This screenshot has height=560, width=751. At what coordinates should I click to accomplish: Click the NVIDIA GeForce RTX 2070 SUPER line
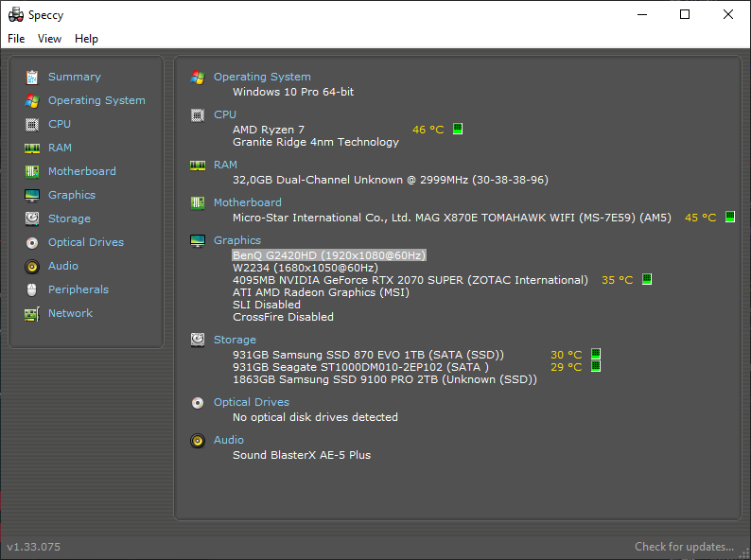point(410,280)
